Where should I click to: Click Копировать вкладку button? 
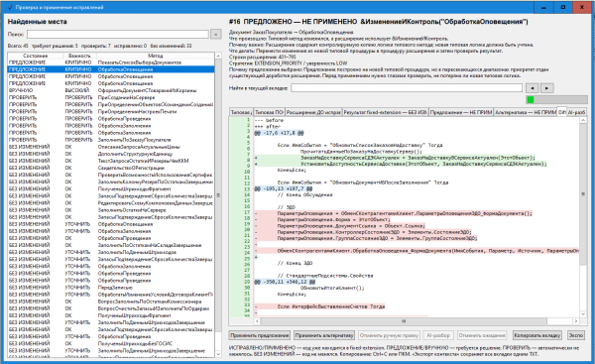[x=536, y=335]
